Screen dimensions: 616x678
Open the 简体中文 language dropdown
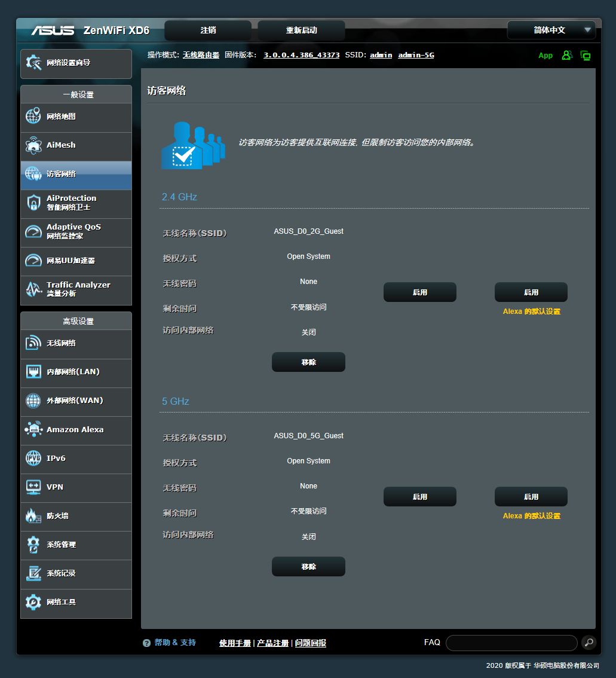tap(551, 30)
